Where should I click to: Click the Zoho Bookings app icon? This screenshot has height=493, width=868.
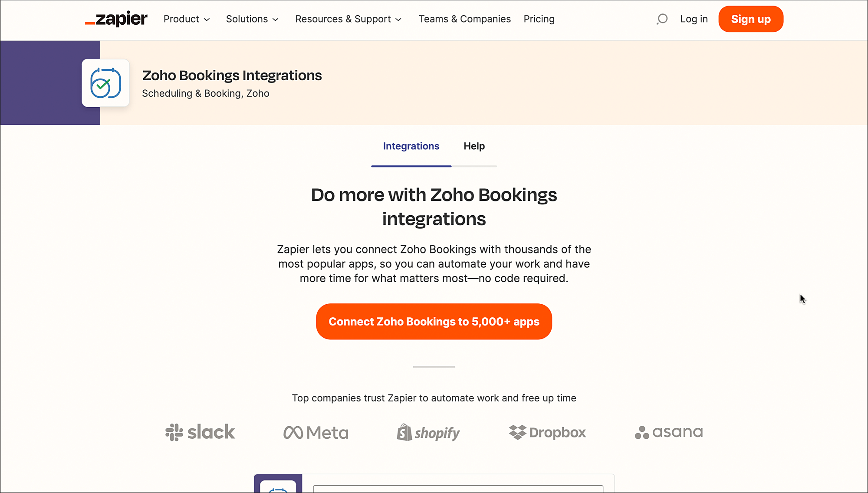pos(105,83)
